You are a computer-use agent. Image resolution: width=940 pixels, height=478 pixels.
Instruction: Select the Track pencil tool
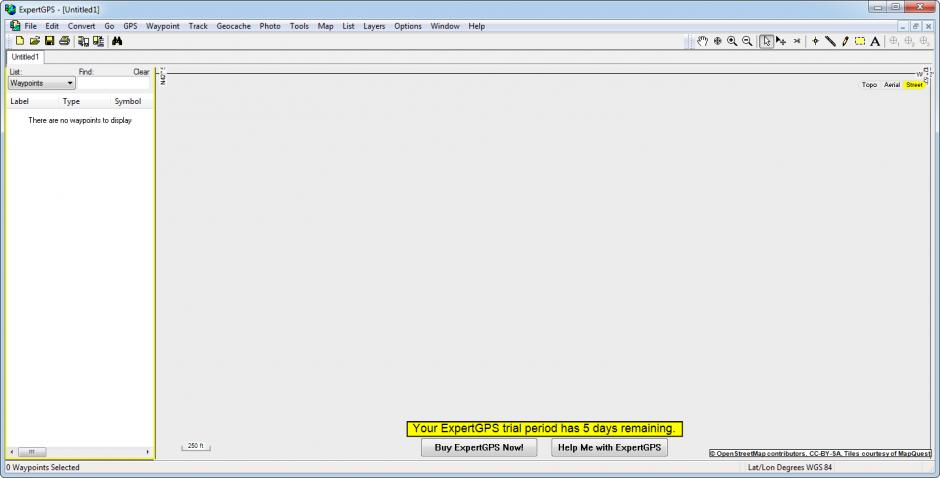(845, 41)
